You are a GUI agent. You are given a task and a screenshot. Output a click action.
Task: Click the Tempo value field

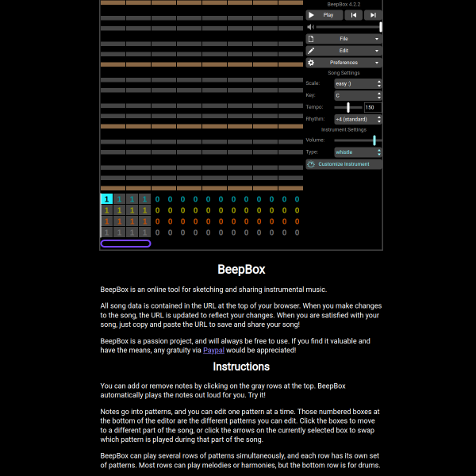[373, 107]
